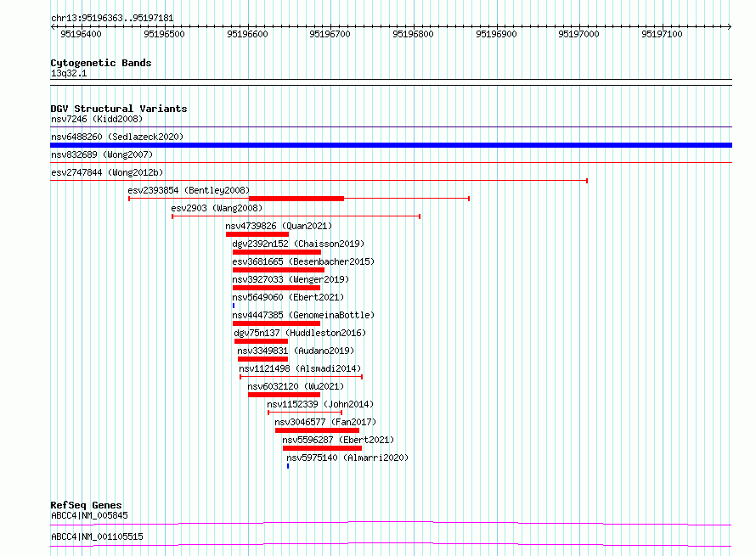Select nsv4447385 (GenomeinaBottle) label
The height and width of the screenshot is (556, 756).
(x=303, y=315)
